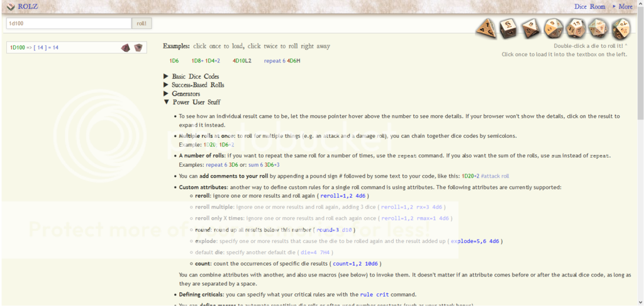
Task: Click the six-sided d6 cube die
Action: [508, 28]
